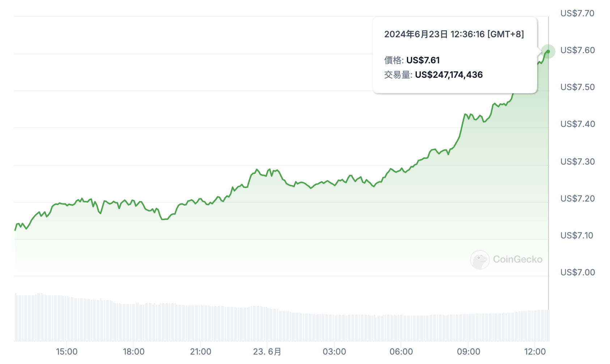The width and height of the screenshot is (610, 364).
Task: Click the US$7.40 price axis label
Action: [577, 124]
